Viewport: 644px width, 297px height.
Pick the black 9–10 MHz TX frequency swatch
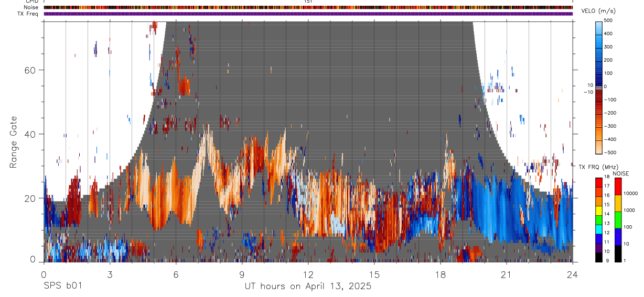point(598,257)
